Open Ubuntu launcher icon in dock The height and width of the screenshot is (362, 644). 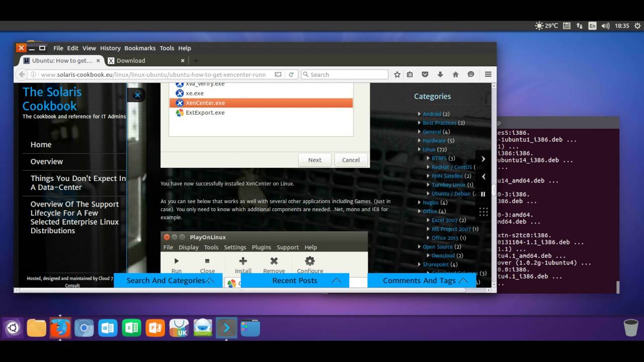13,328
